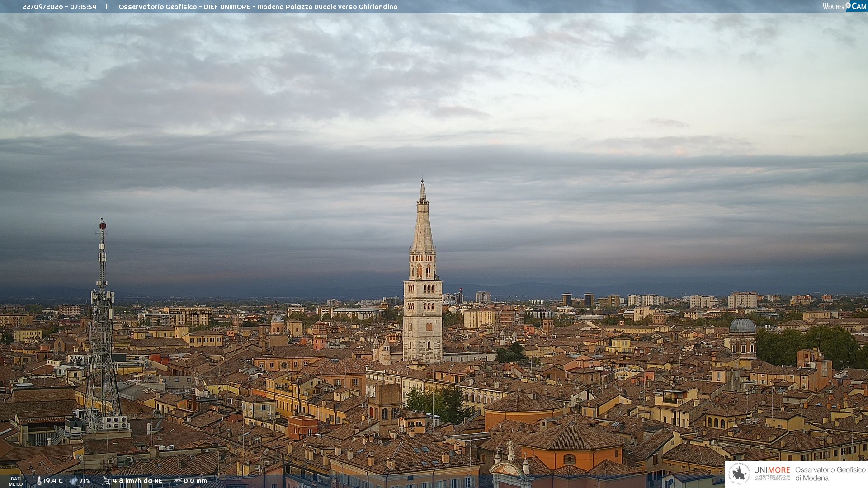Click the WeatherCam camera lens icon
This screenshot has height=488, width=868.
click(x=848, y=5)
